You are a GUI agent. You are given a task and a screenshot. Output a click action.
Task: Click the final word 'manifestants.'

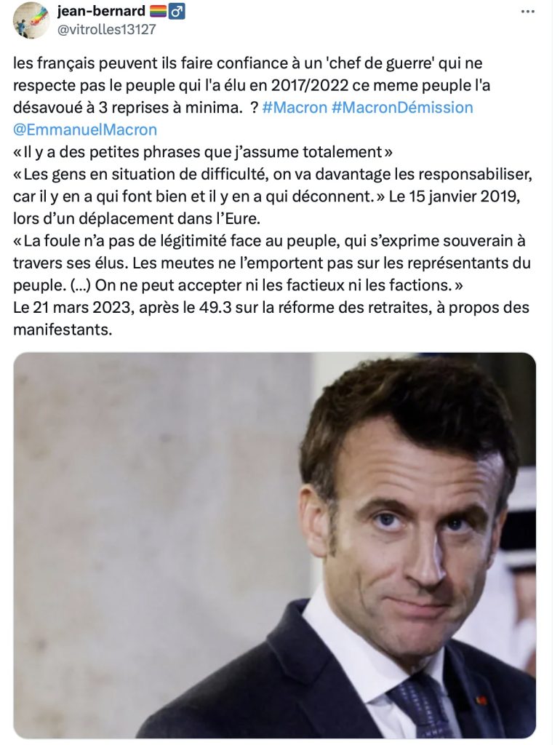coord(63,330)
